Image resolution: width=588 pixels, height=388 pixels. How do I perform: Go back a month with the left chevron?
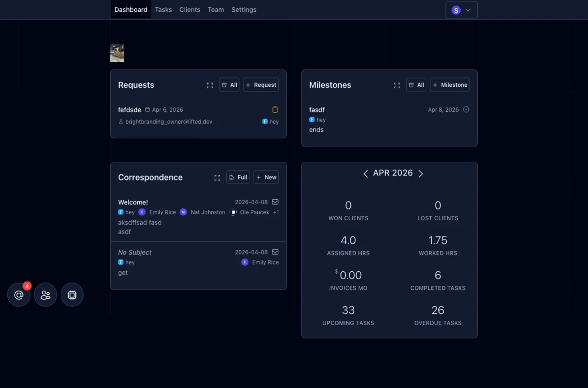click(x=366, y=173)
